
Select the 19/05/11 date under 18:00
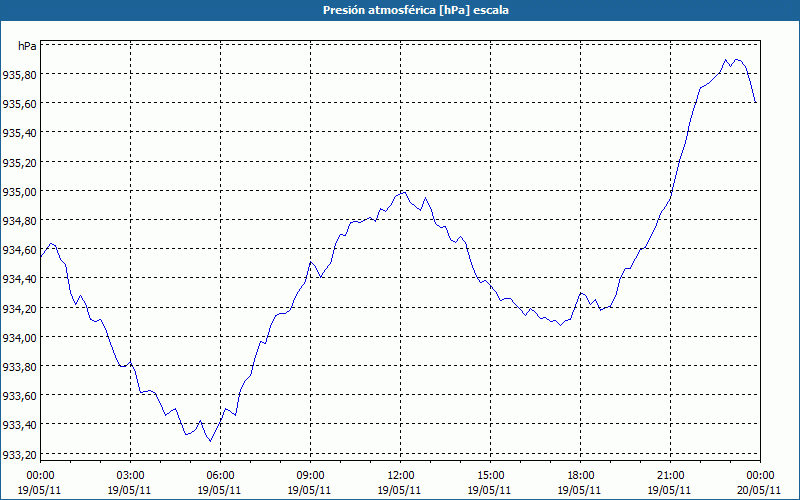(x=580, y=490)
